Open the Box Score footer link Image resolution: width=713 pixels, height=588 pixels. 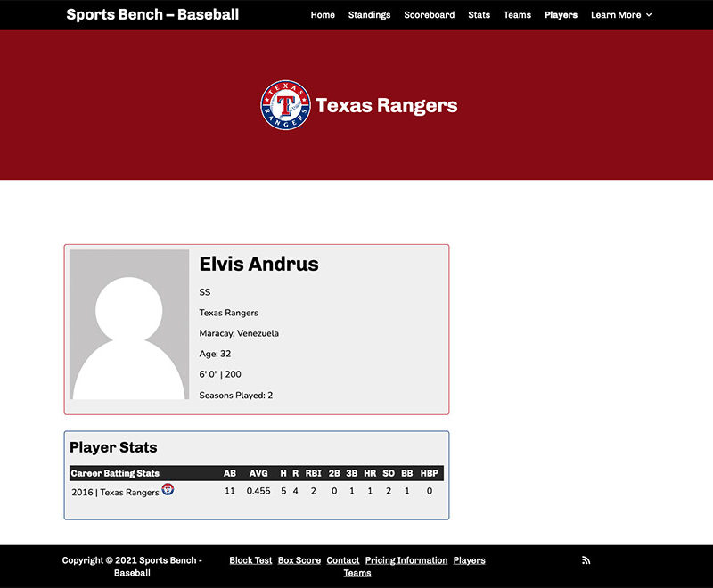click(x=299, y=560)
